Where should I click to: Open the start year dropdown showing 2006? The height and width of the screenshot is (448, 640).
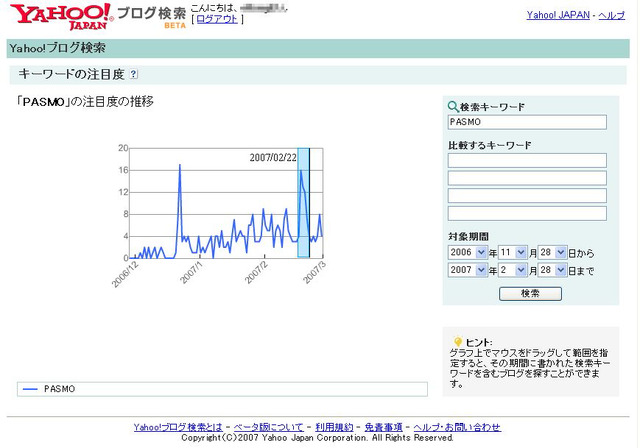click(x=467, y=253)
